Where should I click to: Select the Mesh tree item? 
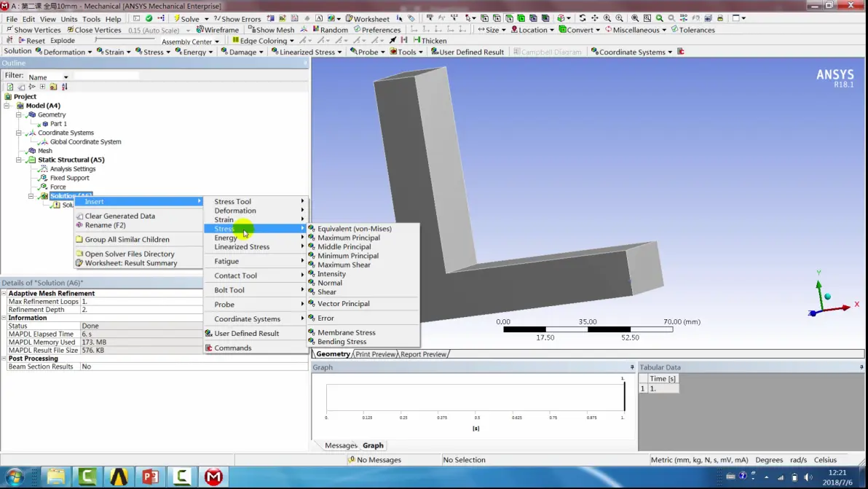point(45,151)
